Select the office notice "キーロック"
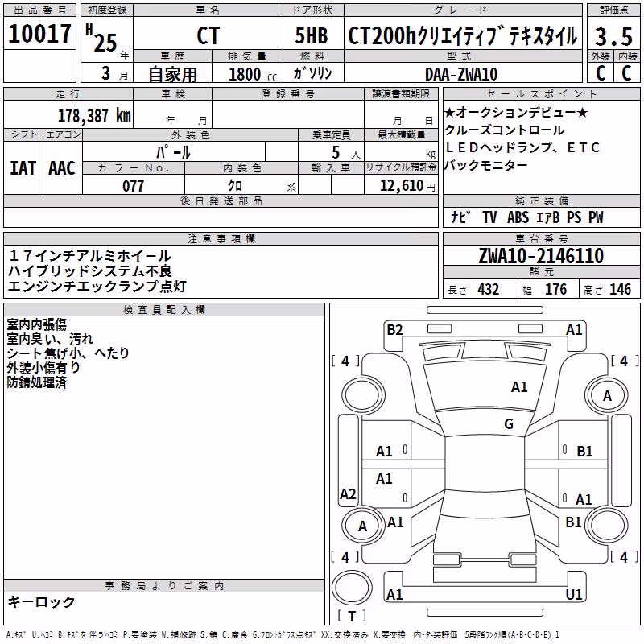 42,602
